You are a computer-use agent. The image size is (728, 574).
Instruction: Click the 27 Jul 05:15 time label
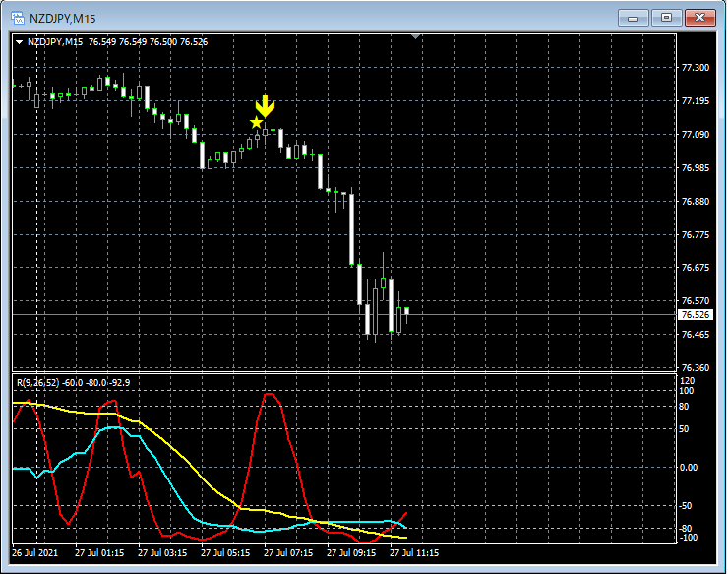click(225, 553)
